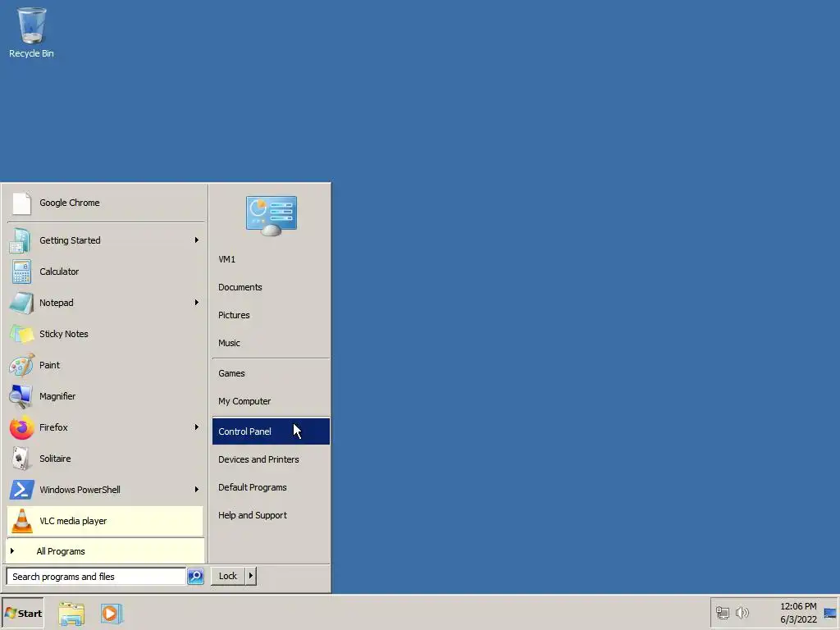Click the Control Panel picture at menu top
This screenshot has width=840, height=630.
click(271, 216)
